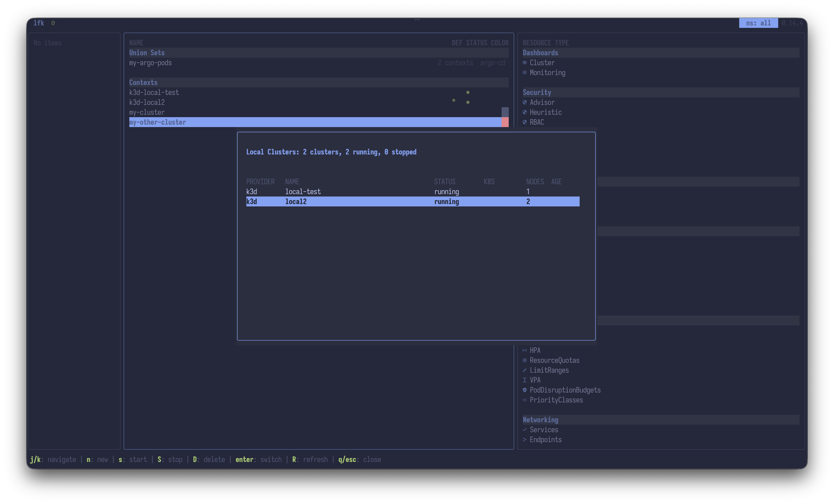Screen dimensions: 834x504
Task: Click the PodDisruptionBudgets icon
Action: pos(525,390)
